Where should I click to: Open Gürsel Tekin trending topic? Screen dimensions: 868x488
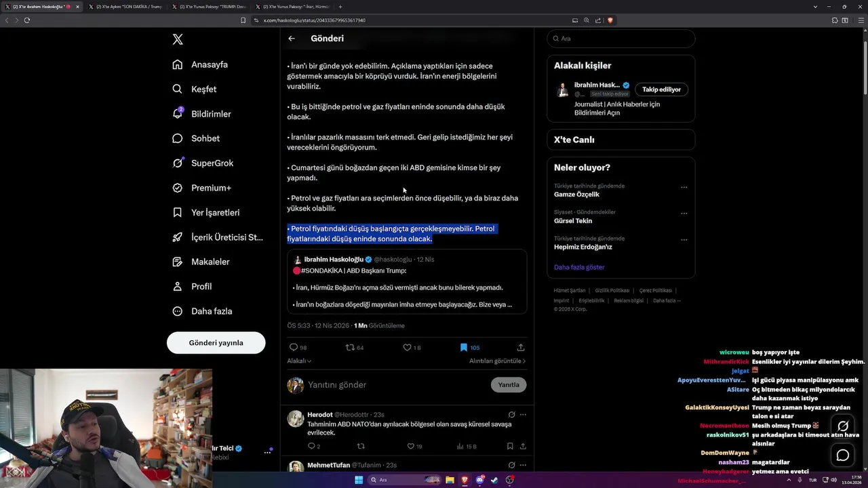(x=573, y=221)
